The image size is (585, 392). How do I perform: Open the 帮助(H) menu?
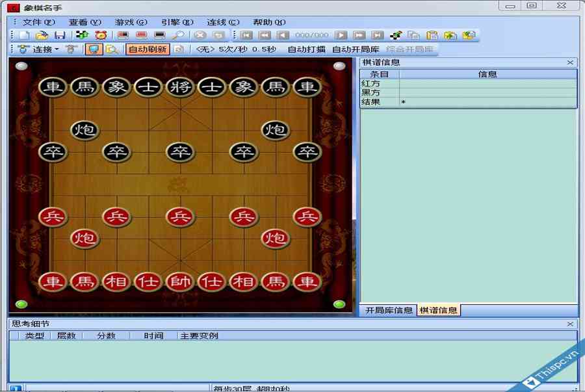pos(269,22)
